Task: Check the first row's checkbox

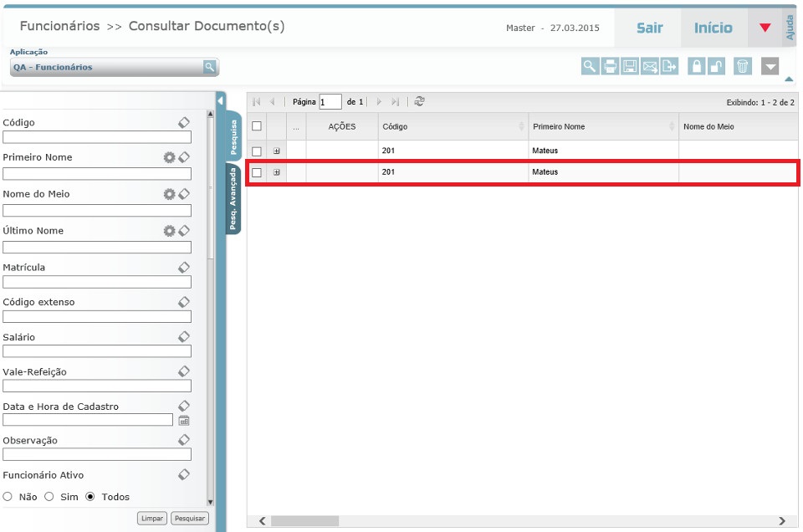Action: tap(257, 151)
